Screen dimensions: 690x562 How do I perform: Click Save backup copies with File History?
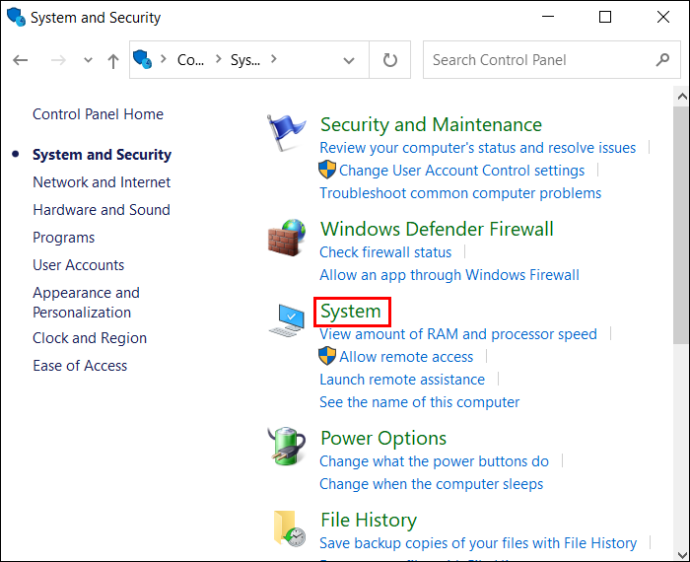pyautogui.click(x=478, y=543)
